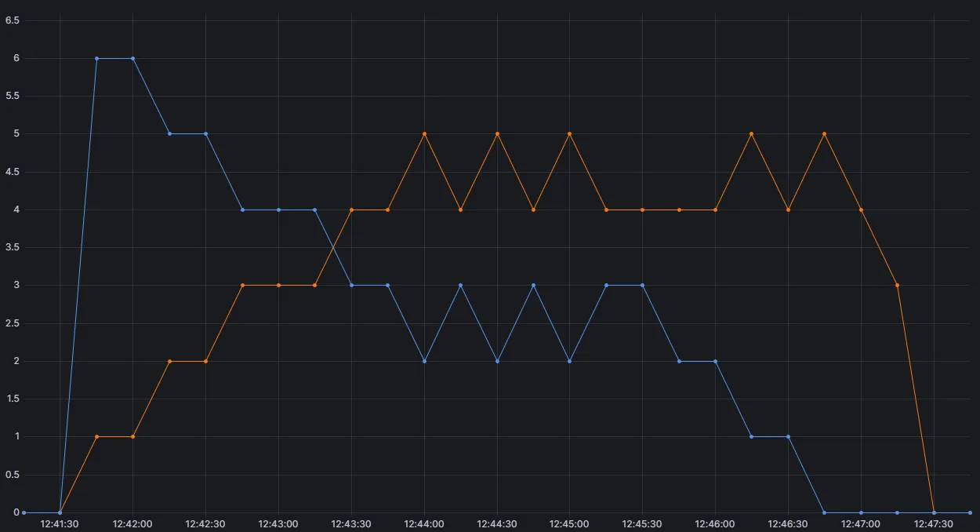Screen dimensions: 980x532
Task: Click the blue data point at 12:41:45
Action: [96, 58]
